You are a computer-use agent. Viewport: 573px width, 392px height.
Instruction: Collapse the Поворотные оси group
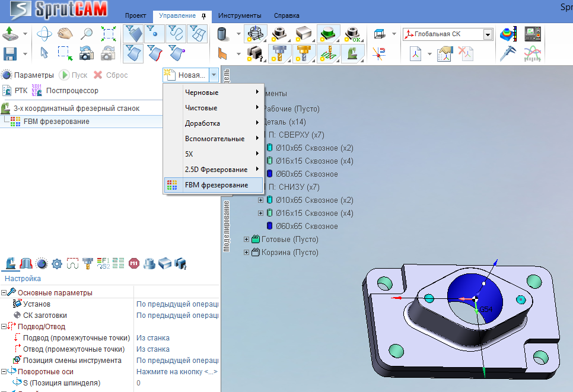tap(4, 372)
